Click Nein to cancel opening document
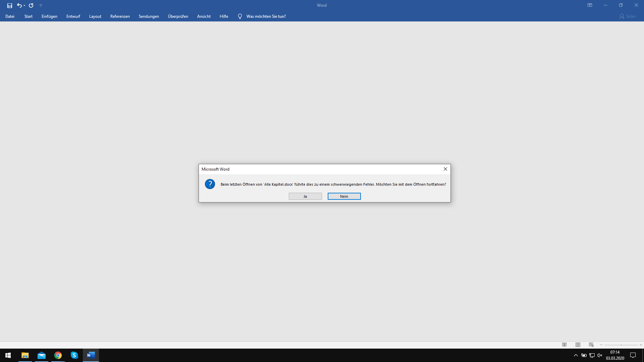This screenshot has width=644, height=362. [344, 196]
